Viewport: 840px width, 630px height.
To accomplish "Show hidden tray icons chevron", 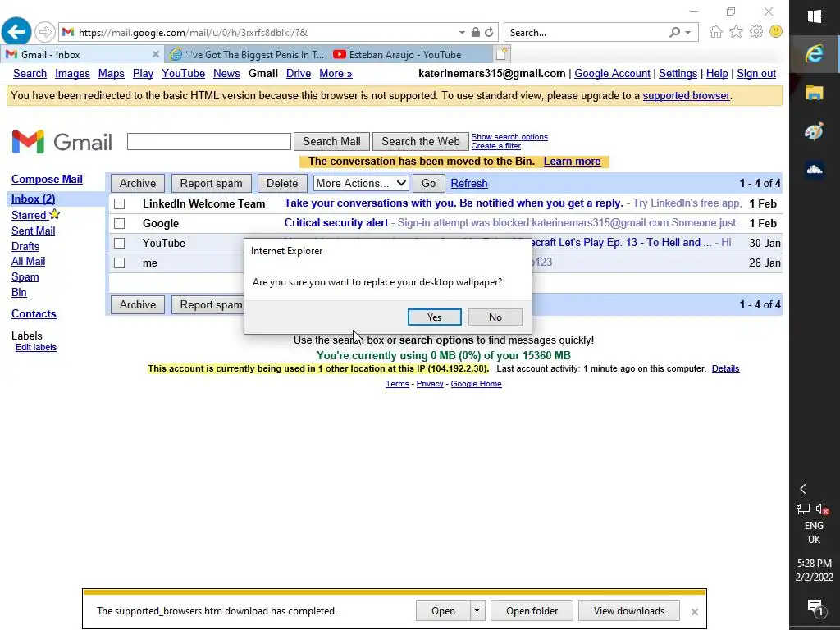I will (802, 489).
